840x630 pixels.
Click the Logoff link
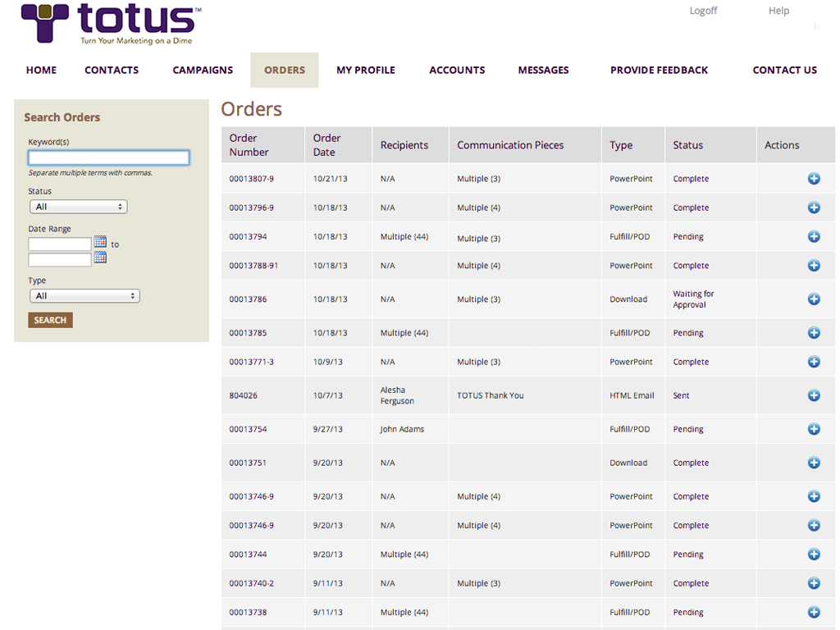coord(703,11)
